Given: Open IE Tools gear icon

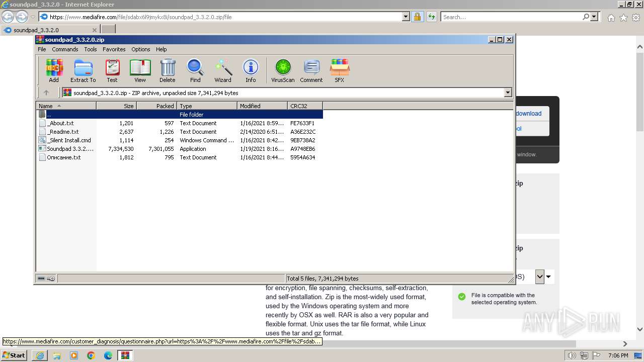Looking at the screenshot, I should (x=636, y=18).
